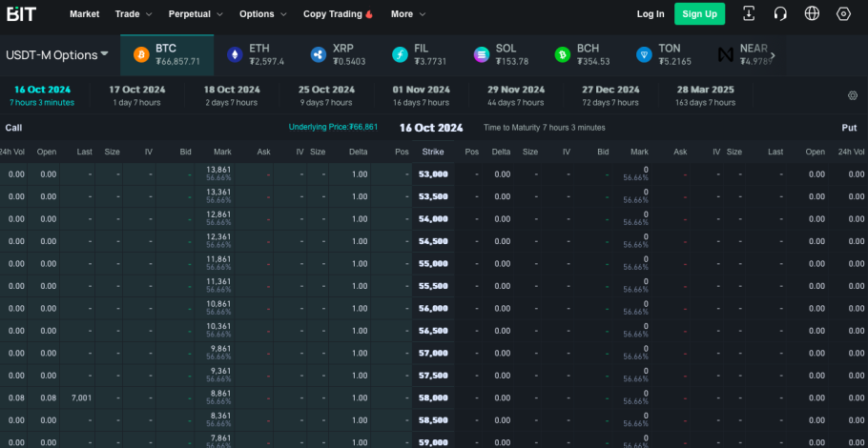This screenshot has width=868, height=448.
Task: Show more coins with right arrow
Action: pyautogui.click(x=773, y=54)
